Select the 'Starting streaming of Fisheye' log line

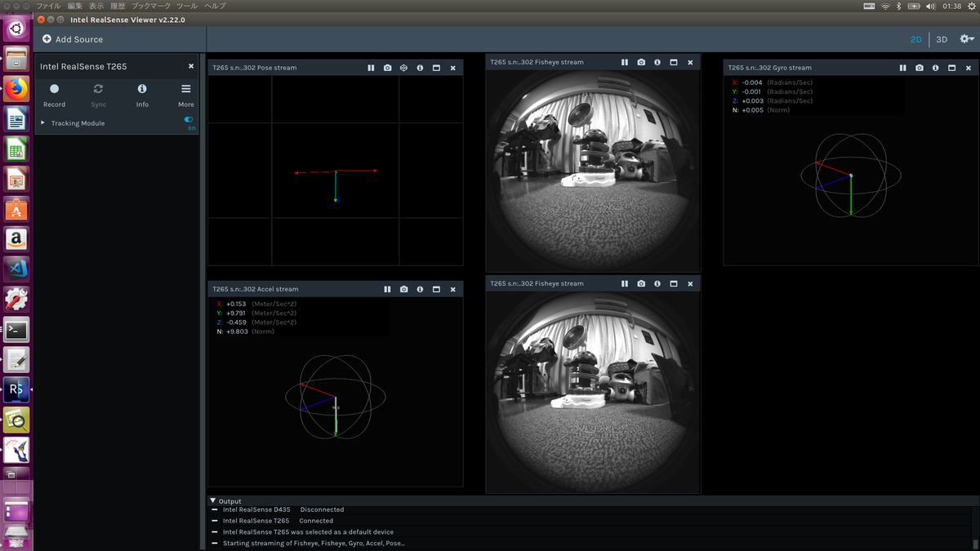point(314,543)
